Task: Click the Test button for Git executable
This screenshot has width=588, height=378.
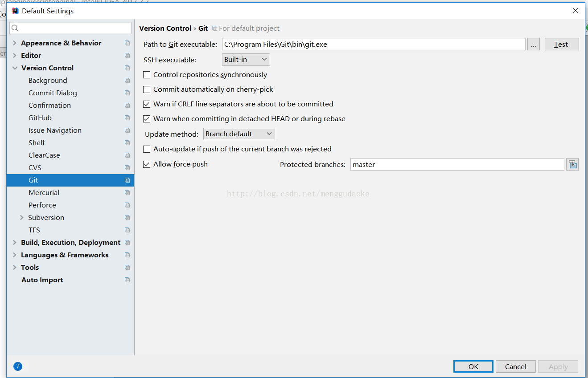Action: [562, 44]
